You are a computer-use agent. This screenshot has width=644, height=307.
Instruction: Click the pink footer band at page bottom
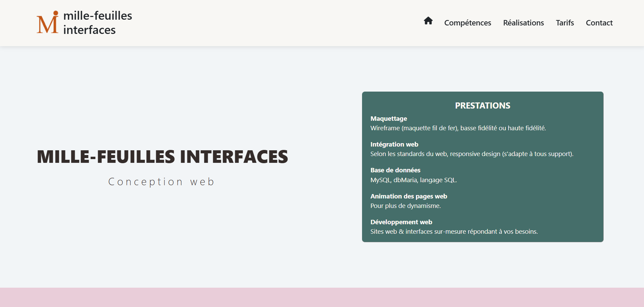coord(322,298)
